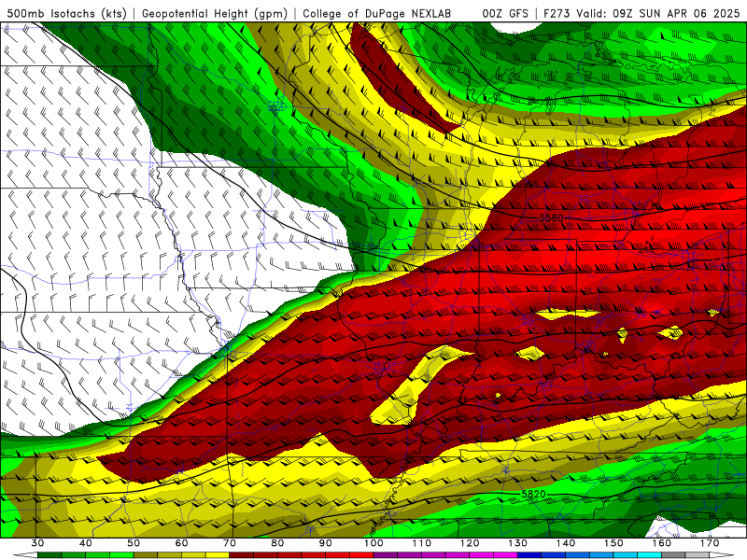Screen dimensions: 747x560
Task: Pick the cyan legend swatch before 160
Action: [650, 555]
